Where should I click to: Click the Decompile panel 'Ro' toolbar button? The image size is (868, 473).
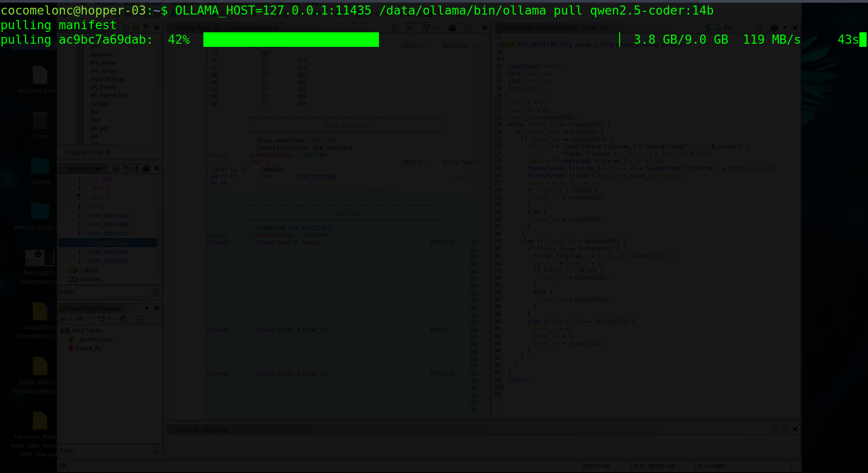pos(727,28)
